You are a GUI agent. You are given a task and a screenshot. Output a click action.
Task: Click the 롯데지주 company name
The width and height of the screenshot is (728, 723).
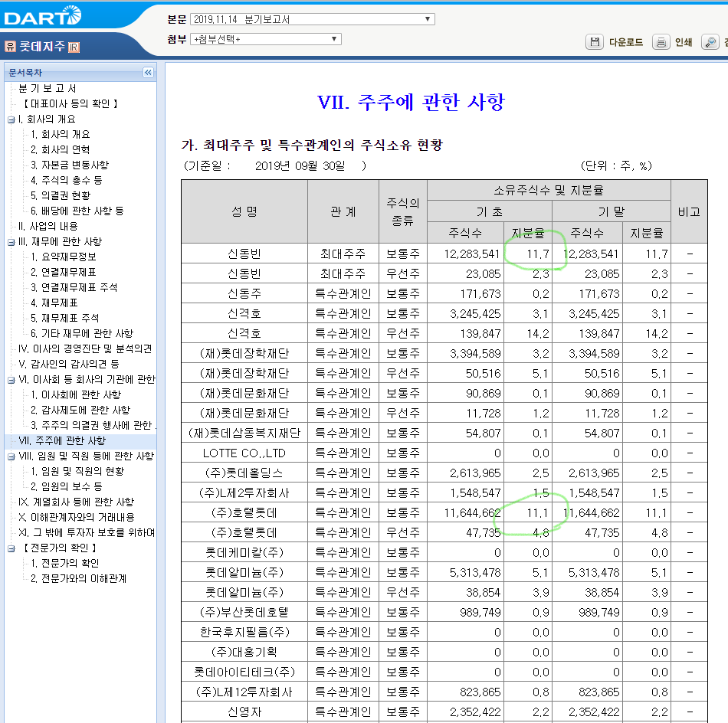(x=42, y=47)
